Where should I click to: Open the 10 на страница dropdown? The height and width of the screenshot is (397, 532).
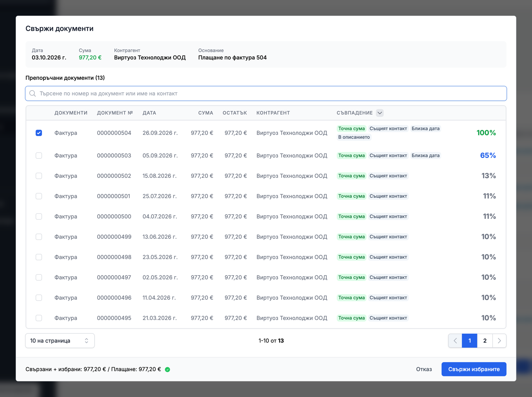60,341
